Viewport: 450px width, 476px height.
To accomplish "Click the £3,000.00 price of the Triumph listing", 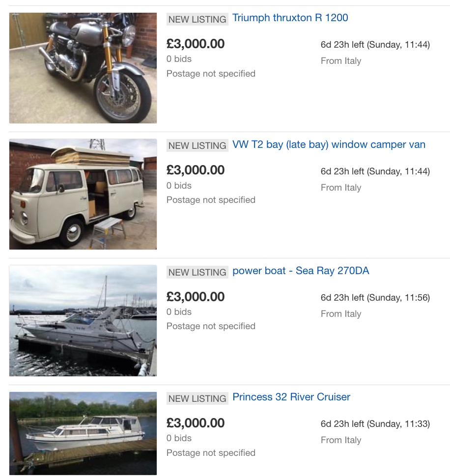I will tap(196, 44).
